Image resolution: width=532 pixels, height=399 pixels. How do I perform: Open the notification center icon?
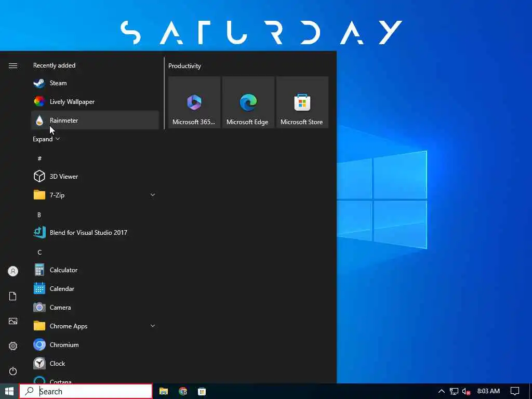[515, 391]
